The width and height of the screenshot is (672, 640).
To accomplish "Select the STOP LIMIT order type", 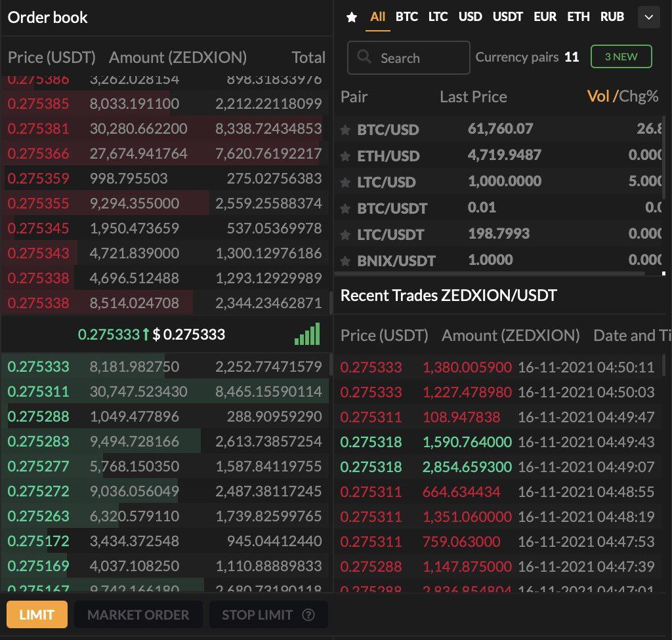I will pyautogui.click(x=268, y=614).
